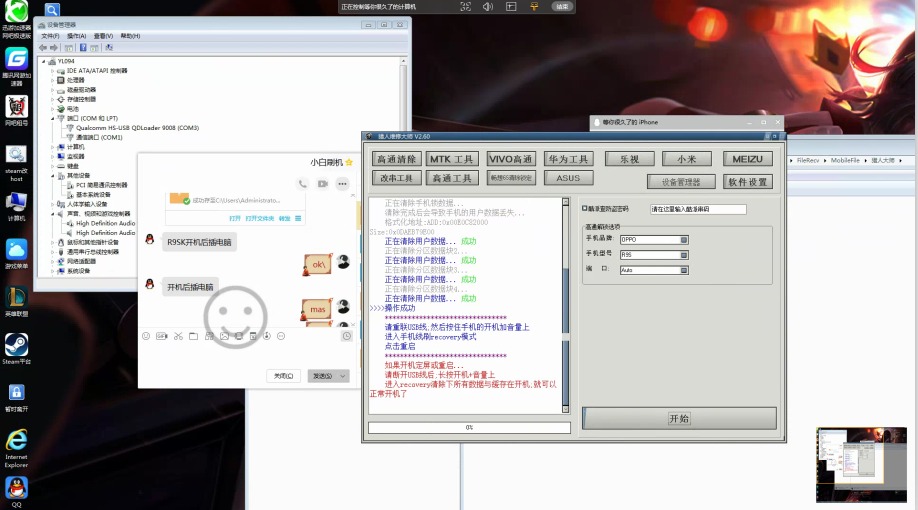The width and height of the screenshot is (918, 510).
Task: Open the 手机型号 R9S dropdown
Action: click(684, 255)
